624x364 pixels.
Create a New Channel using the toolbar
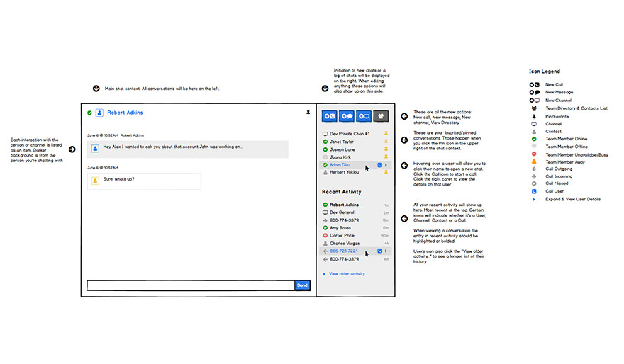click(x=364, y=116)
